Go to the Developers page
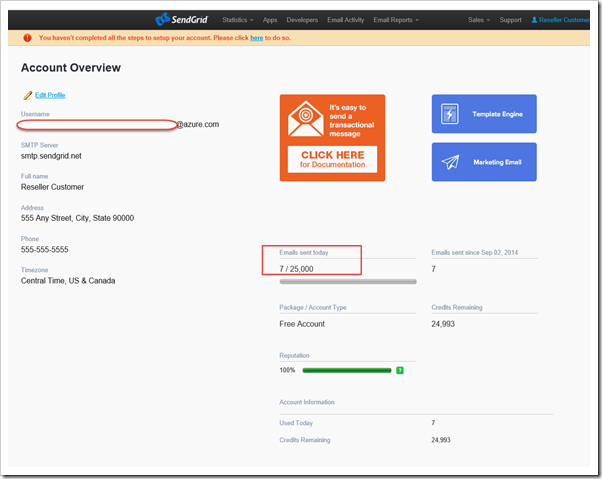 [302, 20]
